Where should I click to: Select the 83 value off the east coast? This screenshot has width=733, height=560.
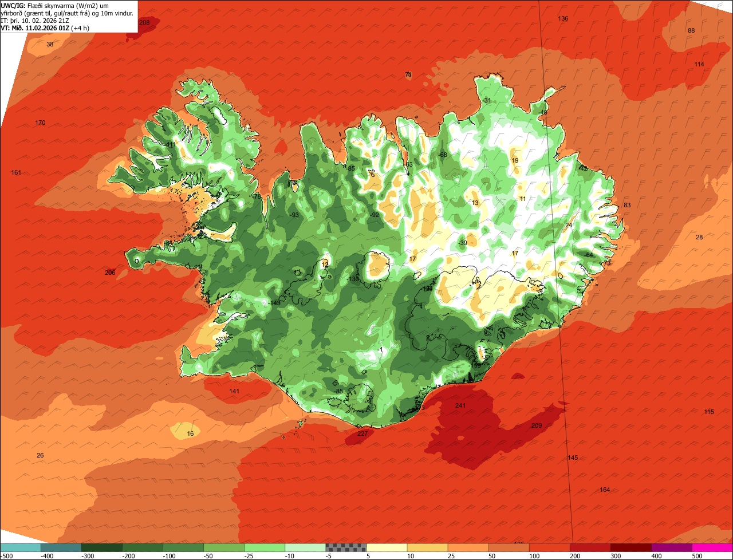pyautogui.click(x=627, y=205)
